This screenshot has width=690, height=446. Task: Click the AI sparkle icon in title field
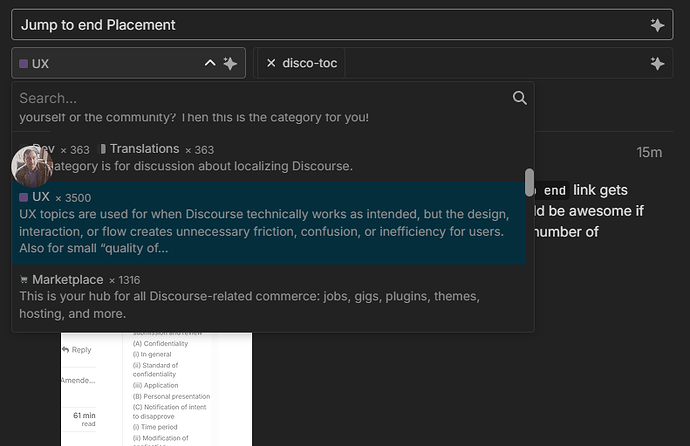[657, 25]
